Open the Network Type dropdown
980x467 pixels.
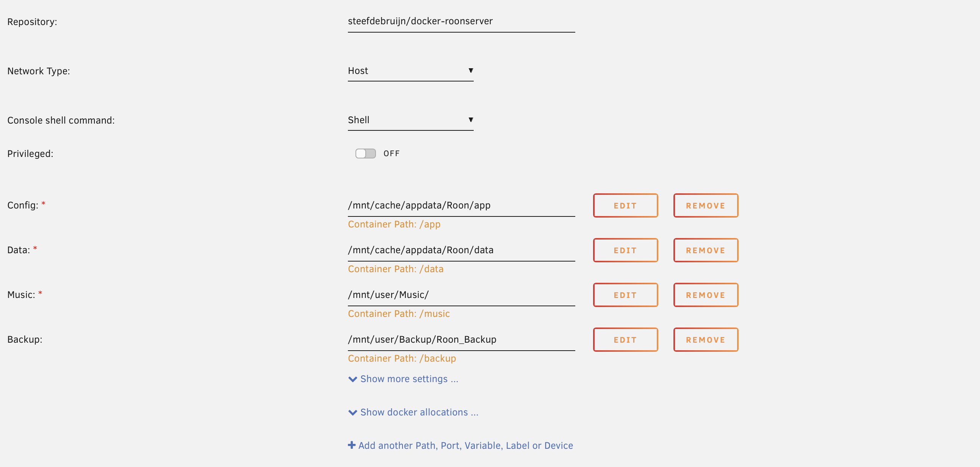click(x=410, y=71)
